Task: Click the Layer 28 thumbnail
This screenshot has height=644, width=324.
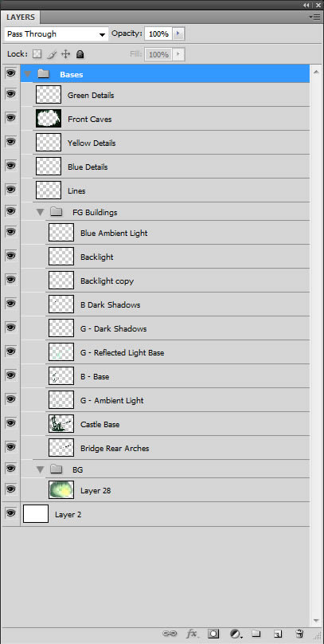Action: (61, 489)
